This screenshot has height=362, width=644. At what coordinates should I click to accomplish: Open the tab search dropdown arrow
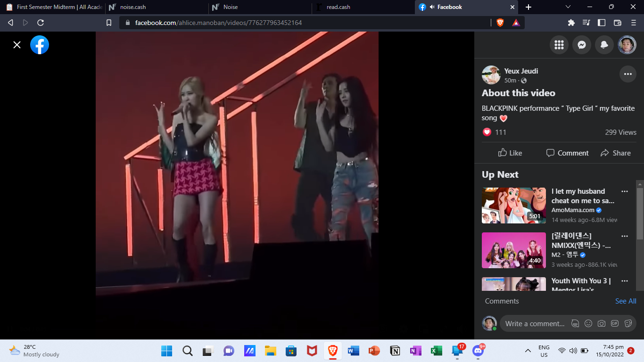(568, 7)
